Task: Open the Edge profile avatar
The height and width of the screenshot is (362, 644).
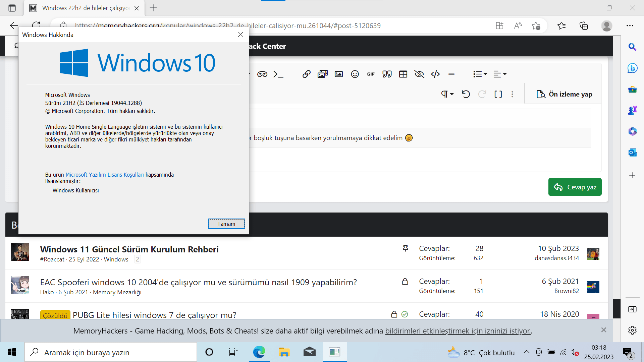Action: pos(606,25)
